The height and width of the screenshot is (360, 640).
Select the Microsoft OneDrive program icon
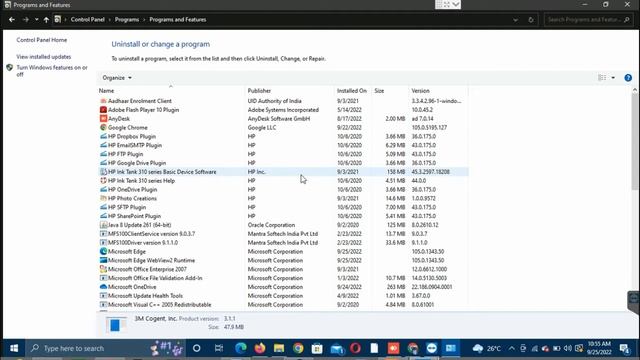coord(103,287)
